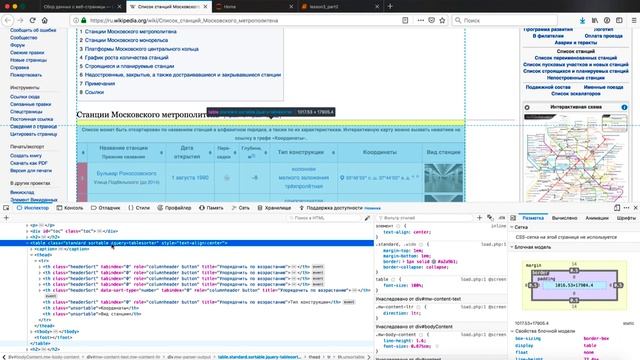Activate the element picker in DevTools
The width and height of the screenshot is (640, 360).
click(x=6, y=208)
